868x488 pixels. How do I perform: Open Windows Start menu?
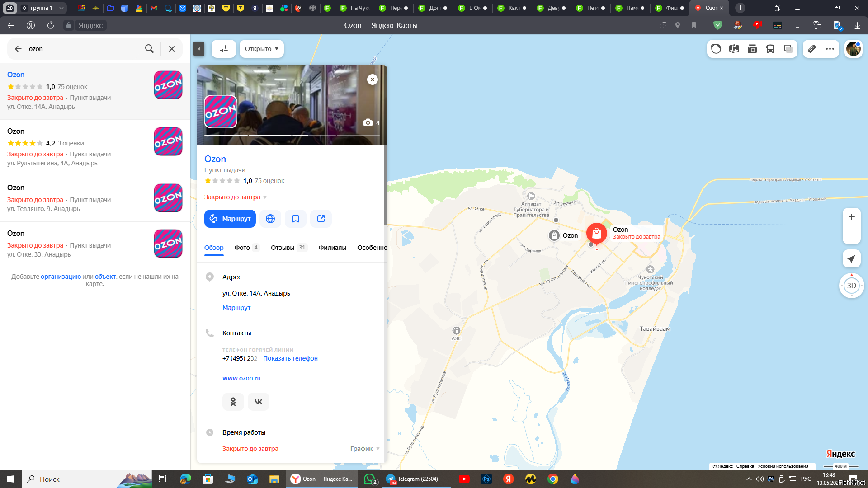click(x=11, y=479)
